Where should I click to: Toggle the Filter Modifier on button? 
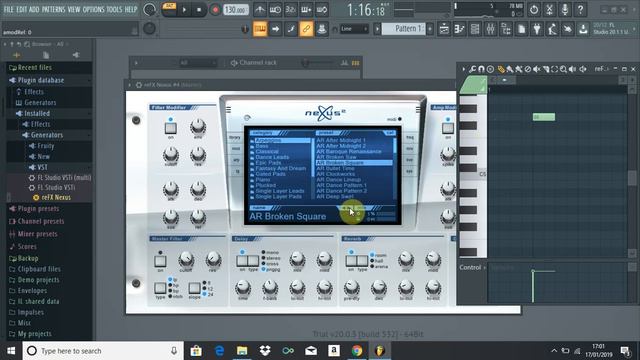171,128
